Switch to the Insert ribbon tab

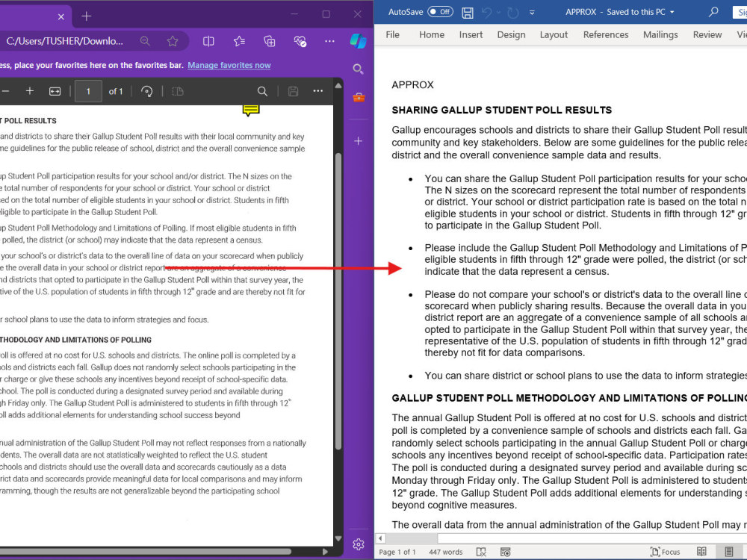(471, 35)
